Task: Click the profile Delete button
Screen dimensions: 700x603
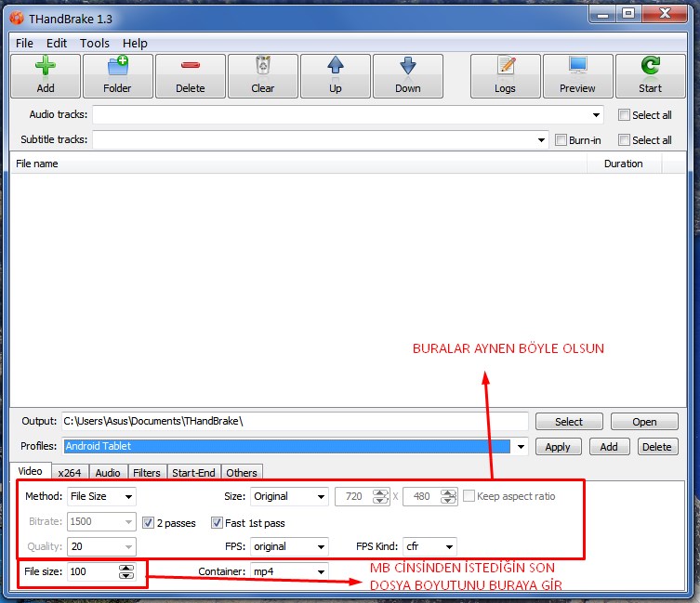Action: coord(657,447)
